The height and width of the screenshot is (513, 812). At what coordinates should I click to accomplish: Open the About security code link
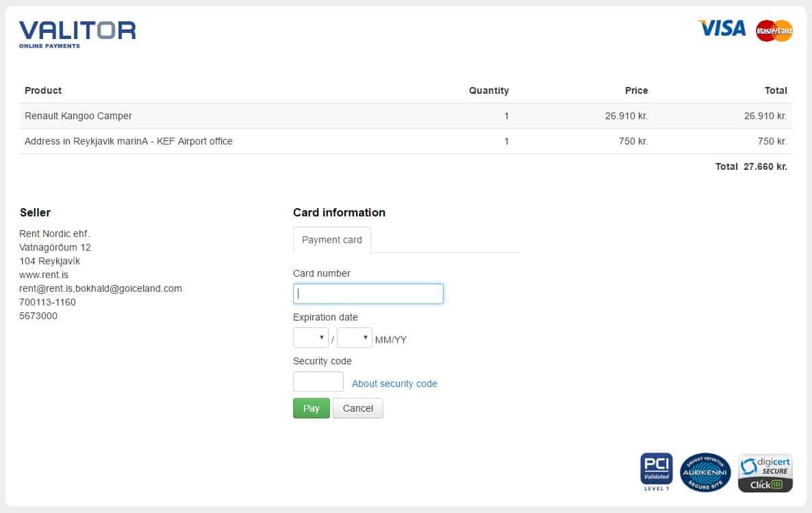coord(394,384)
